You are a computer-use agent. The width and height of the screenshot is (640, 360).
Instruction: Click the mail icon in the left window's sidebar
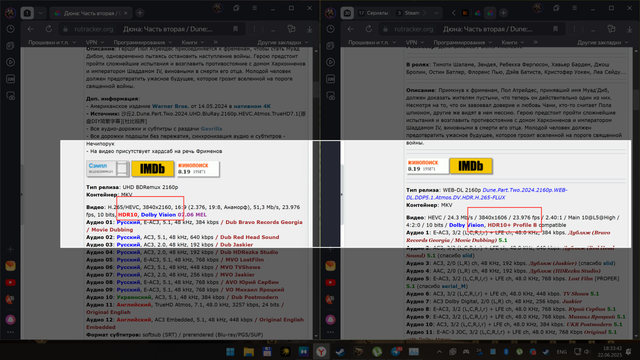[11, 266]
